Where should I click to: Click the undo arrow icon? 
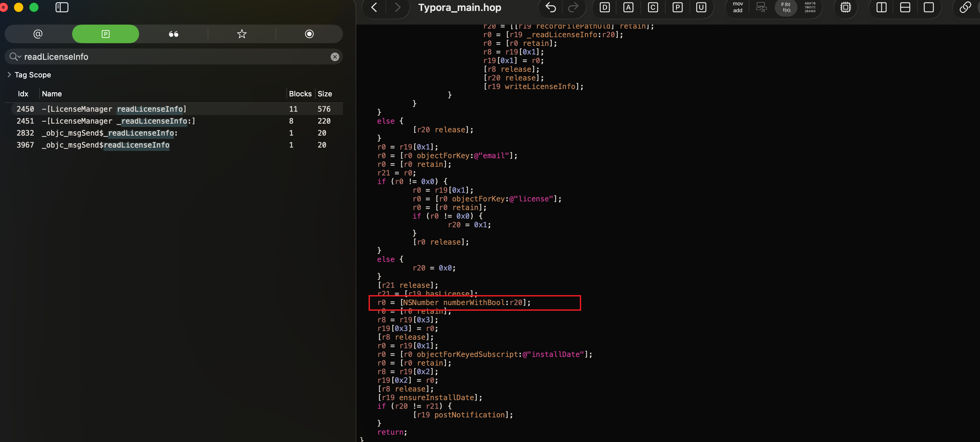551,7
